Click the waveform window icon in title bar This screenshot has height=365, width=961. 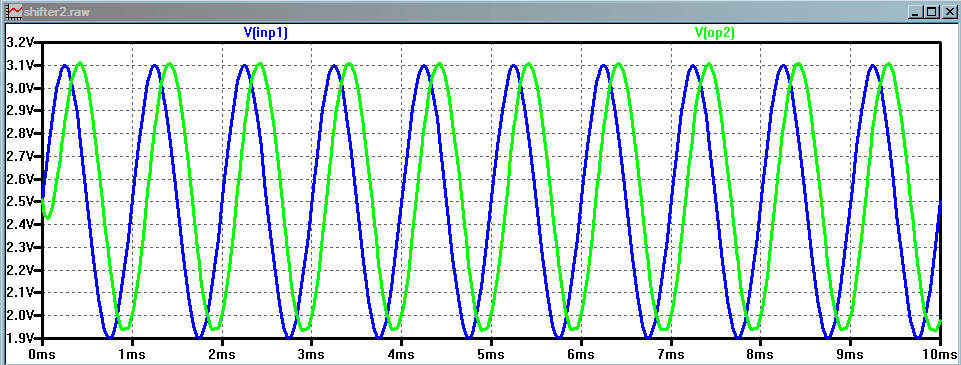[13, 12]
